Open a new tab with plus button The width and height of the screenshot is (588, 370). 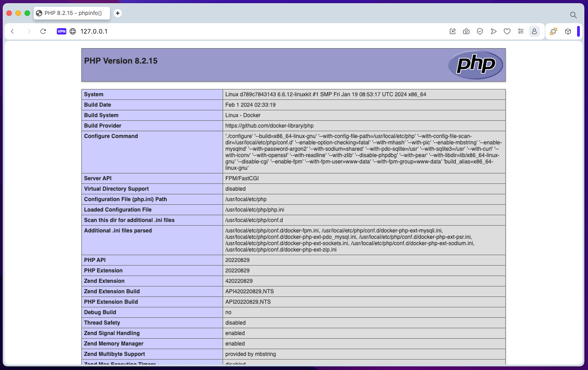click(x=118, y=13)
